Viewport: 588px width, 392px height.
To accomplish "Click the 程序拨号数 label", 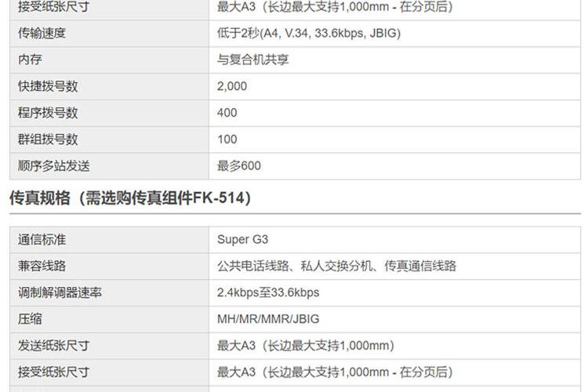I will 48,113.
